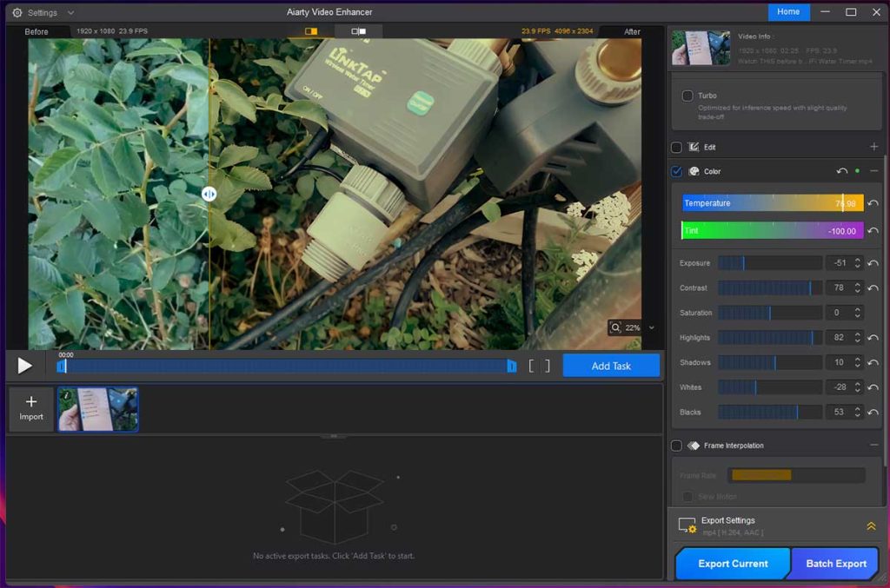Click the output resolution text "4096 x 2304"

(574, 31)
